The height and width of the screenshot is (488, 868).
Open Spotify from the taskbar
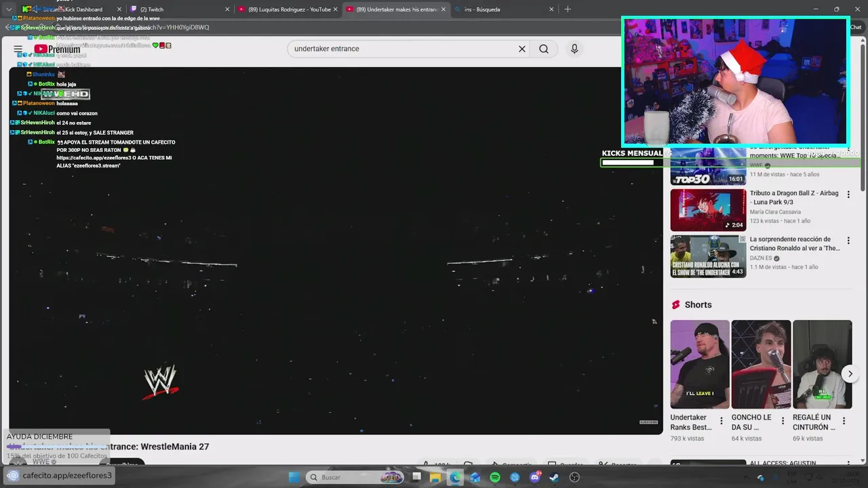click(495, 477)
